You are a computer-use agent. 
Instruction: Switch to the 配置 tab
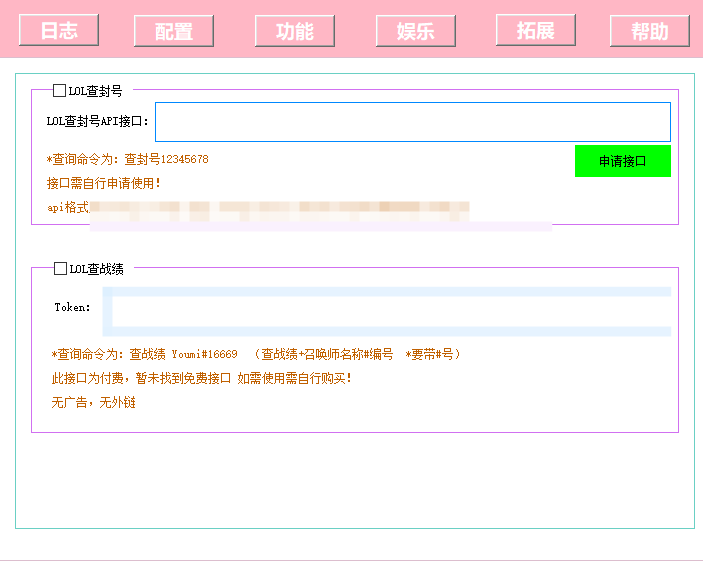coord(174,31)
